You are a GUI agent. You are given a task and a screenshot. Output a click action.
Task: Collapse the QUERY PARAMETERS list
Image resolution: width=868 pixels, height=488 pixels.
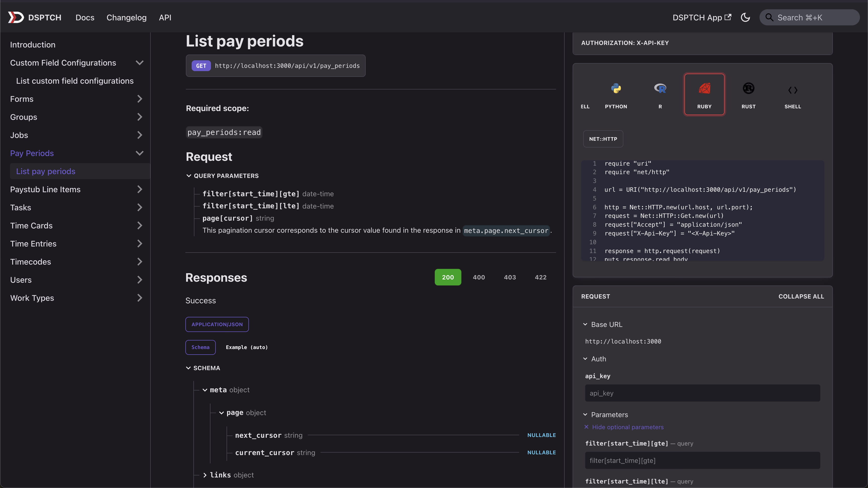189,176
